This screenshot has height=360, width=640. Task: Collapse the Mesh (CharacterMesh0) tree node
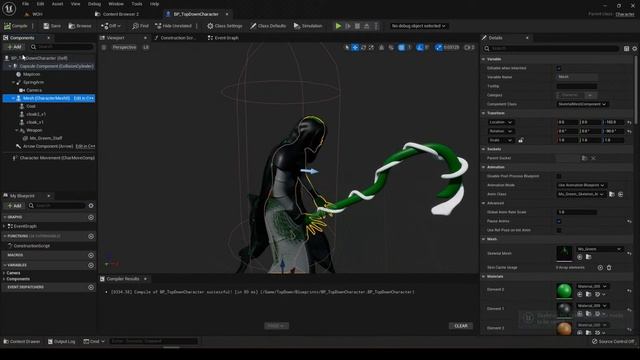click(x=13, y=98)
